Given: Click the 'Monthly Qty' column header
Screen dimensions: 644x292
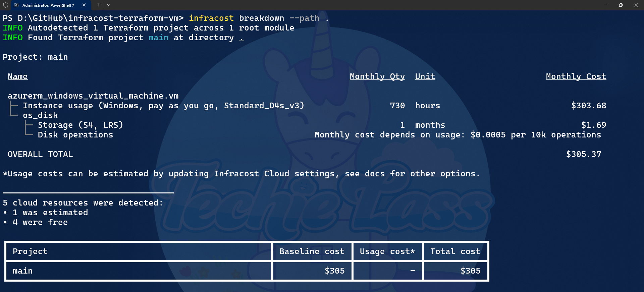Looking at the screenshot, I should (377, 77).
